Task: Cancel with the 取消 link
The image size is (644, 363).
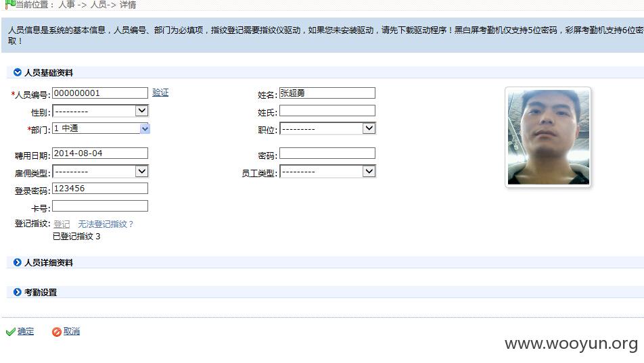Action: point(72,331)
